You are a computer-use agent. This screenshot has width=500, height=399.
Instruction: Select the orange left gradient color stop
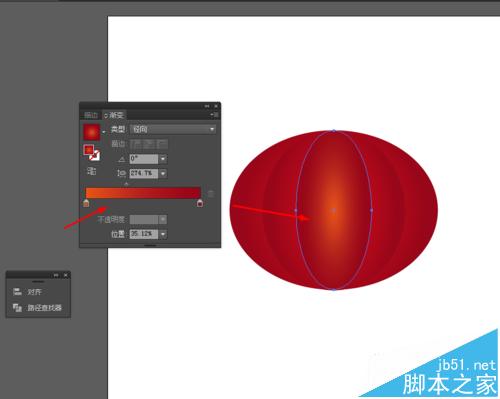point(86,203)
